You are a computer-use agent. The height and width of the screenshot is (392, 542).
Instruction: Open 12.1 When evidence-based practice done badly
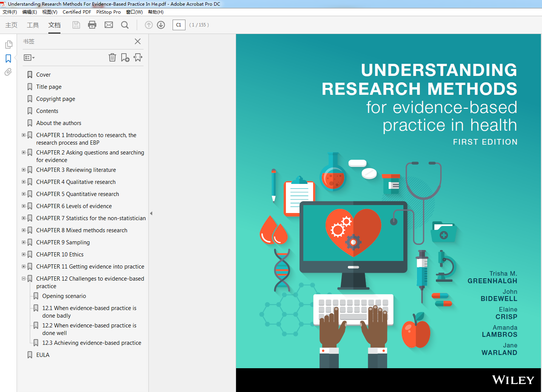[x=89, y=312]
